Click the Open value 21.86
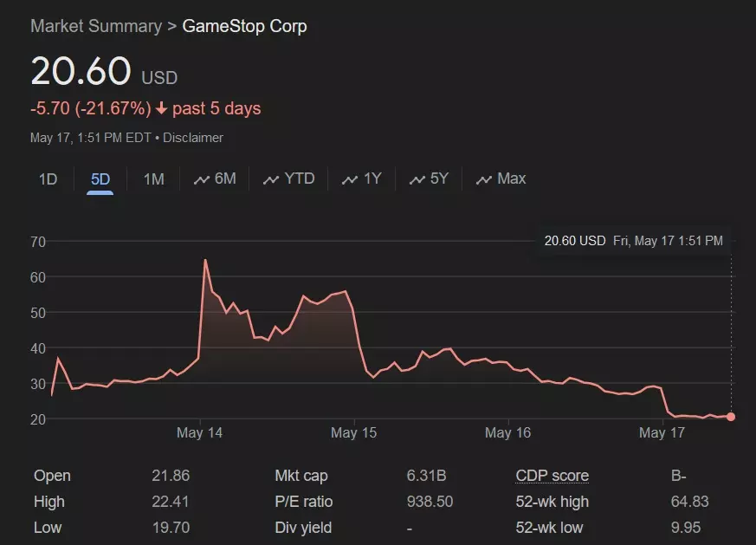 click(171, 476)
